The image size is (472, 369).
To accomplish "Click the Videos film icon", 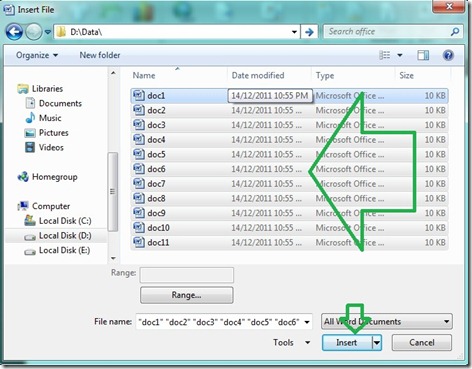I will click(30, 147).
